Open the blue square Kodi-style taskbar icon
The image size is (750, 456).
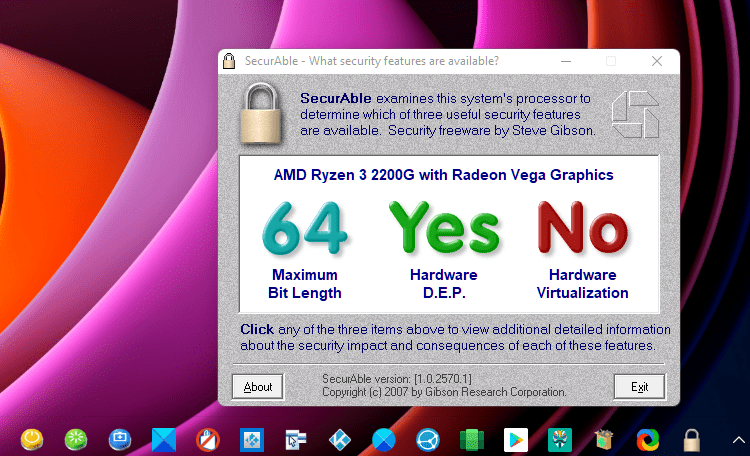252,440
